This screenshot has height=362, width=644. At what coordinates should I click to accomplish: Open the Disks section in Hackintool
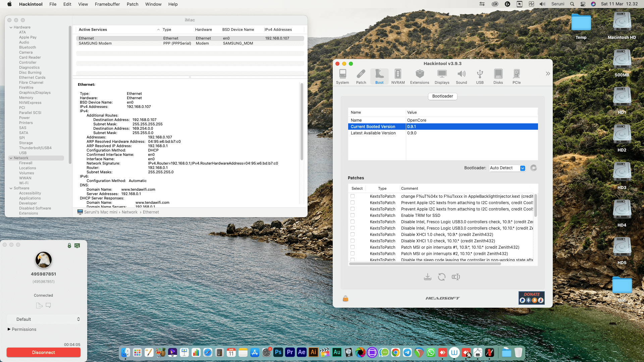[x=498, y=77]
